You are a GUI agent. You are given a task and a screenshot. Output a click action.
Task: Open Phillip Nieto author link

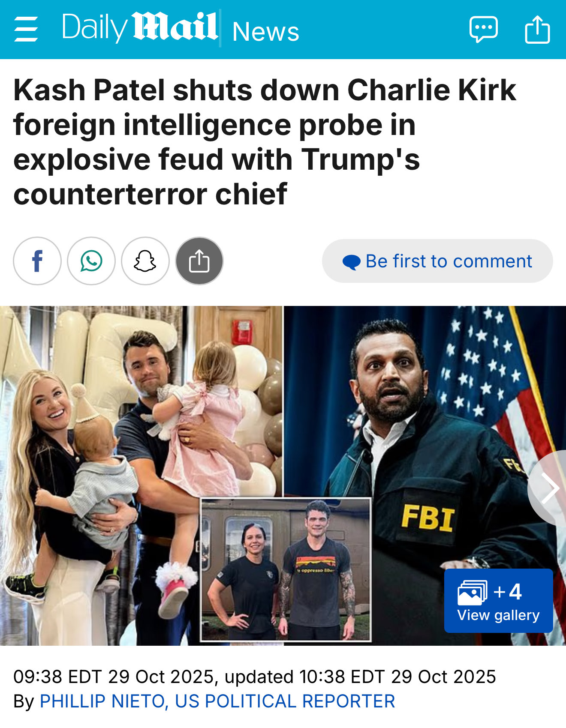[x=217, y=701]
